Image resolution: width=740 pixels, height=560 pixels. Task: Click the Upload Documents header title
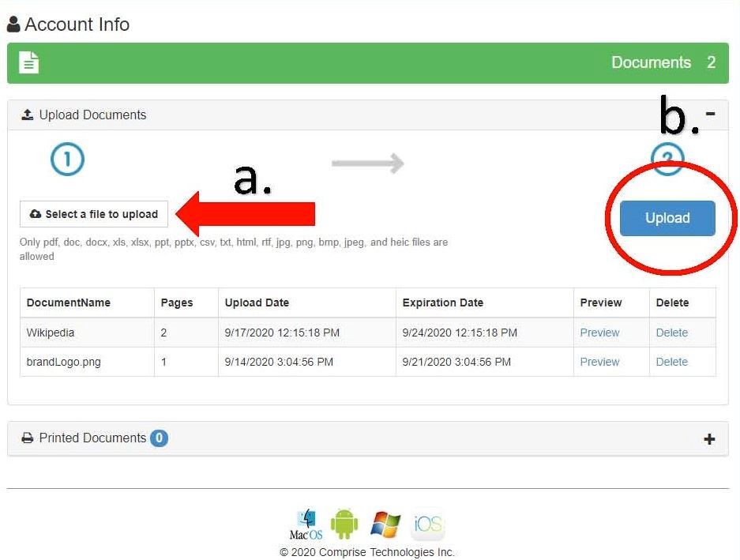click(x=92, y=115)
